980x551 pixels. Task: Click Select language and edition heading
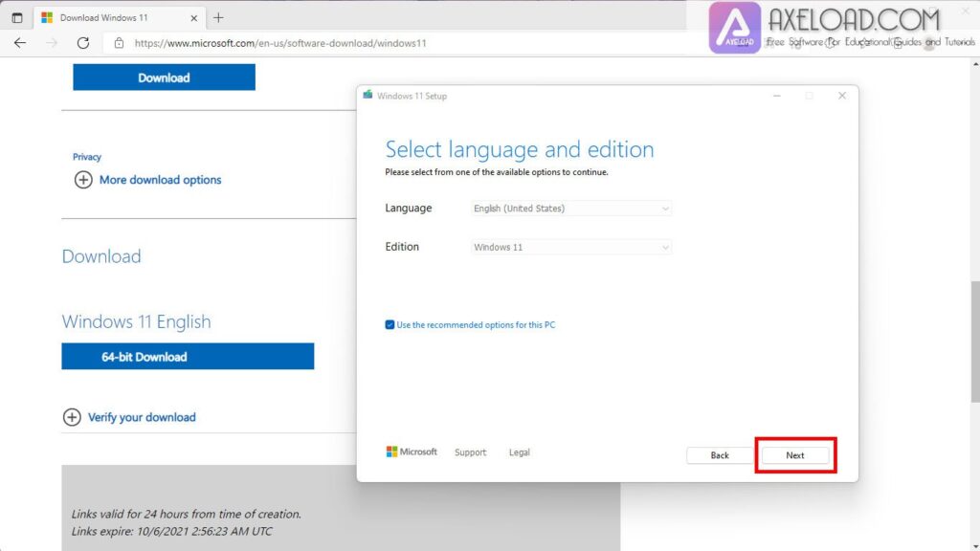520,149
